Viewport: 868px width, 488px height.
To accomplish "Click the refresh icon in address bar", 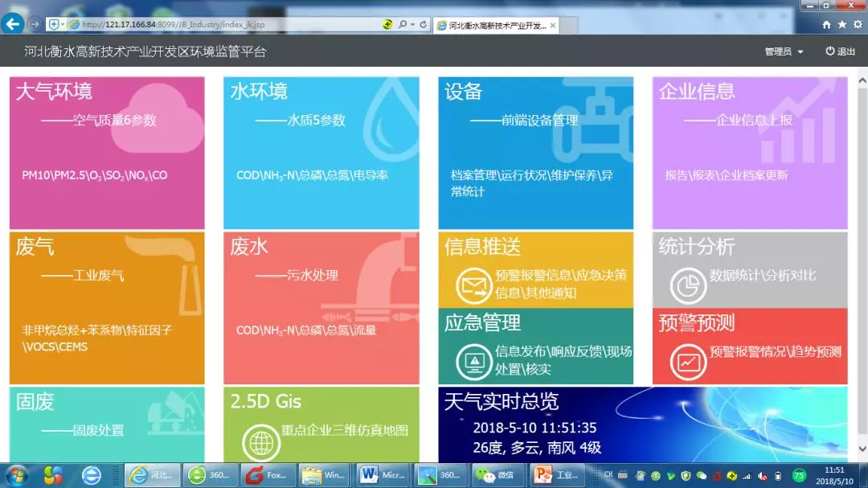I will 424,25.
